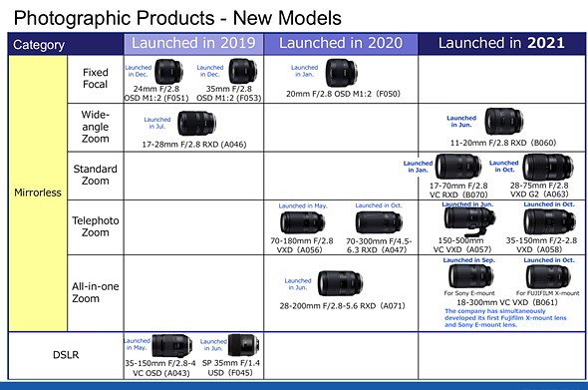Viewport: 588px width, 390px height.
Task: Select the 70-300mm F/4.5-6.3 RXD lens image
Action: (379, 222)
